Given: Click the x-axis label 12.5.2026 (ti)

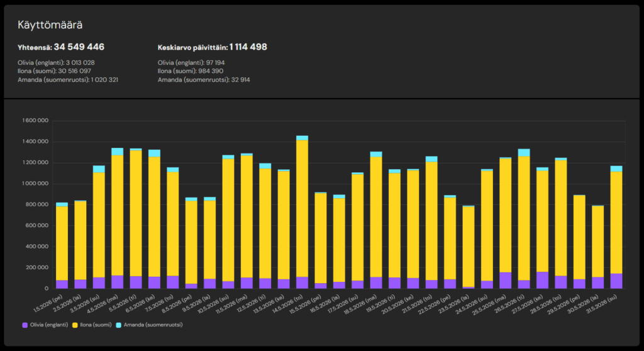Looking at the screenshot, I should [x=252, y=304].
